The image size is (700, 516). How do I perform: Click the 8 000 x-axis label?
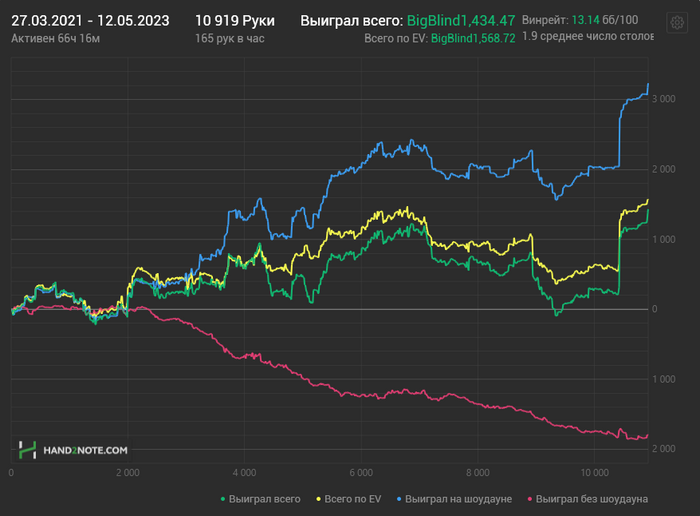[478, 473]
